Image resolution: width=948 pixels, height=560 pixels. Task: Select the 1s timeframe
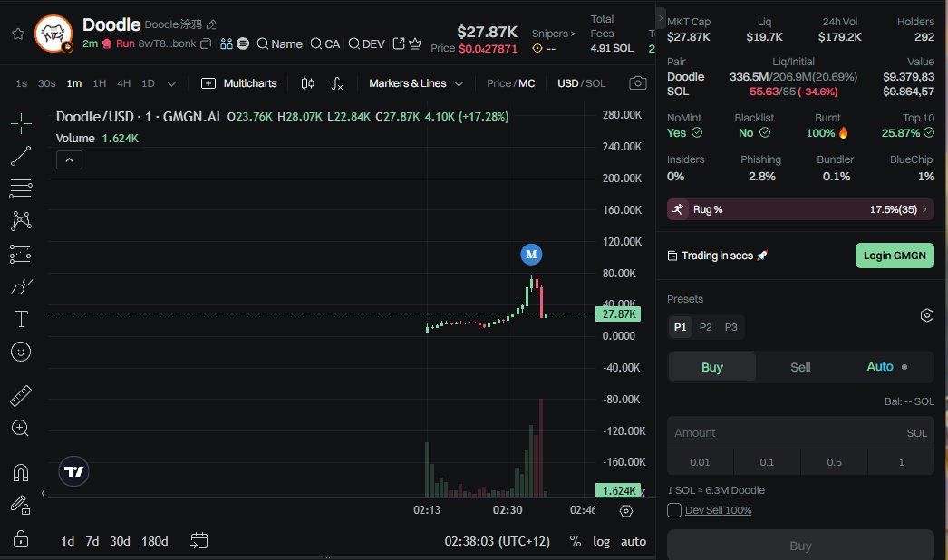pos(21,83)
